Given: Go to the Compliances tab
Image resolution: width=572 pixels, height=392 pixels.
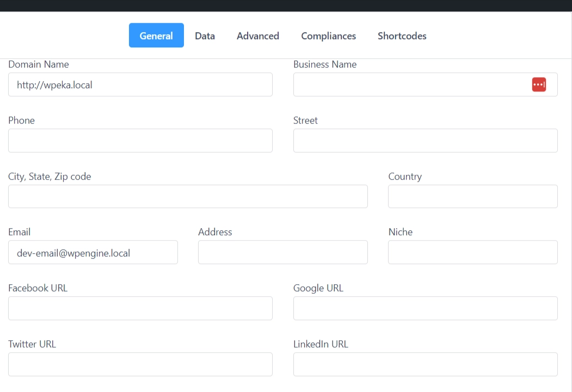Looking at the screenshot, I should (328, 36).
